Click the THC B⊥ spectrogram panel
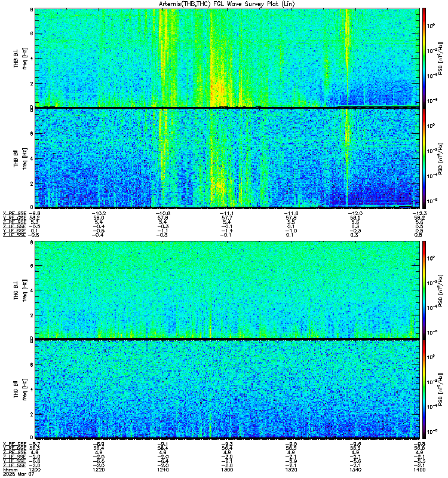Image resolution: width=448 pixels, height=478 pixels. pos(228,290)
